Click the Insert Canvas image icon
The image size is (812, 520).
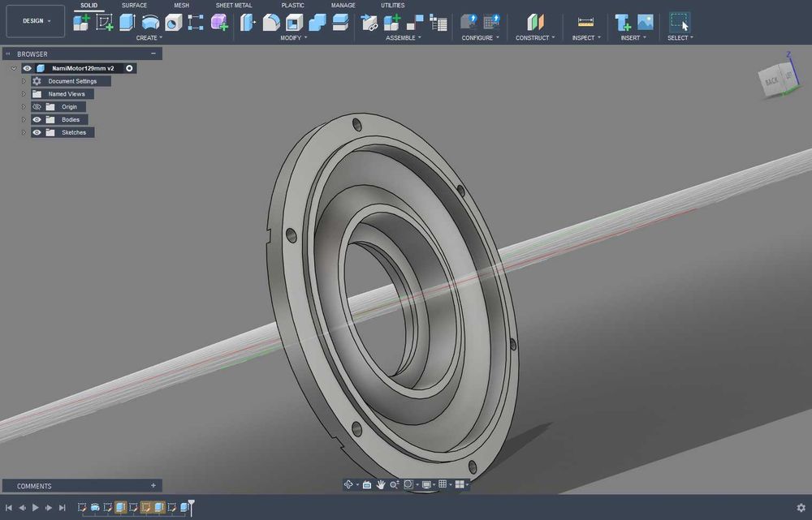646,22
